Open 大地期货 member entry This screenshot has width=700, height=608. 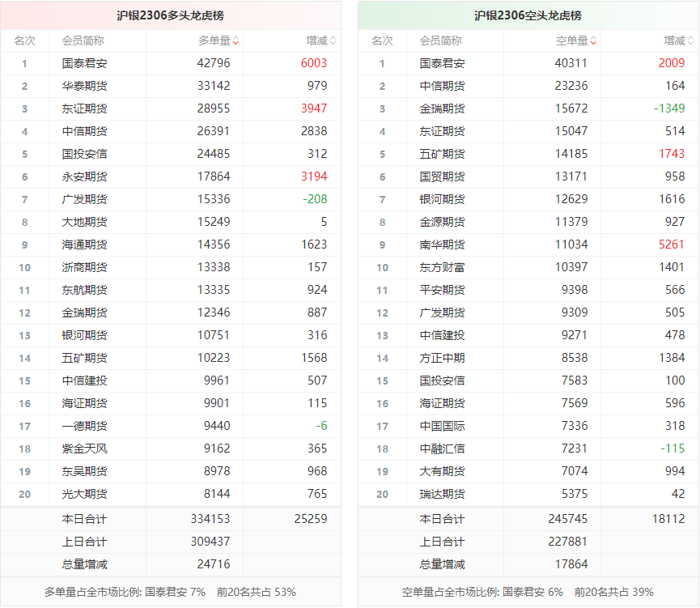pos(84,222)
